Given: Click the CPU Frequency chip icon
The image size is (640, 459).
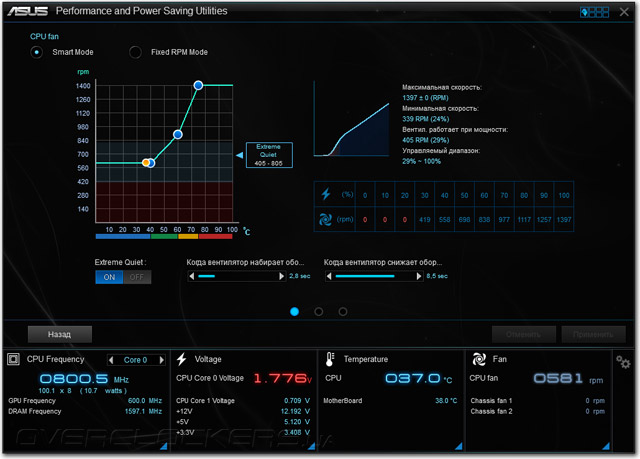Looking at the screenshot, I should (13, 359).
